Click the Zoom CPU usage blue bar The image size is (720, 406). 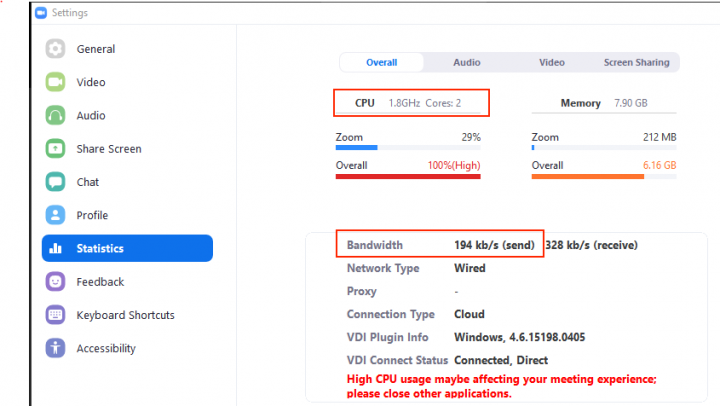coord(356,148)
